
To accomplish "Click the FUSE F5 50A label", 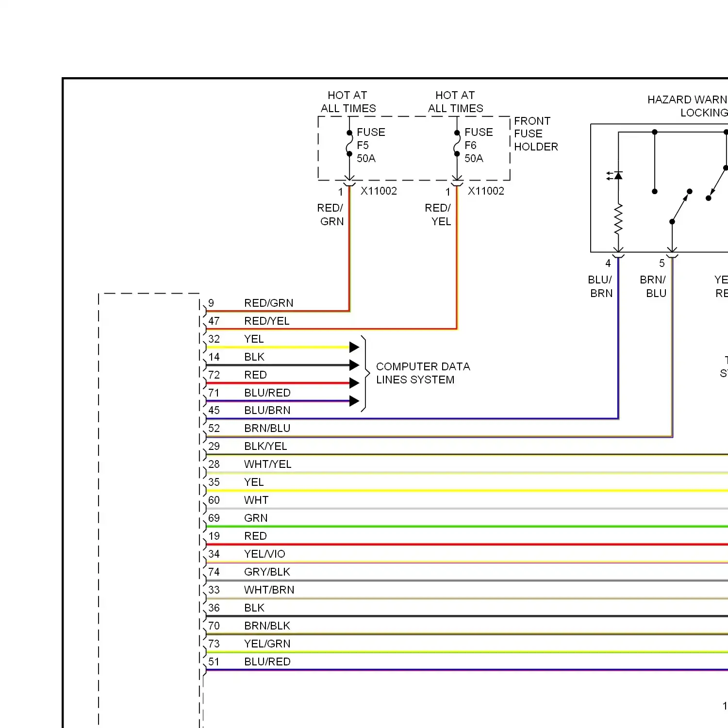I will (x=371, y=145).
